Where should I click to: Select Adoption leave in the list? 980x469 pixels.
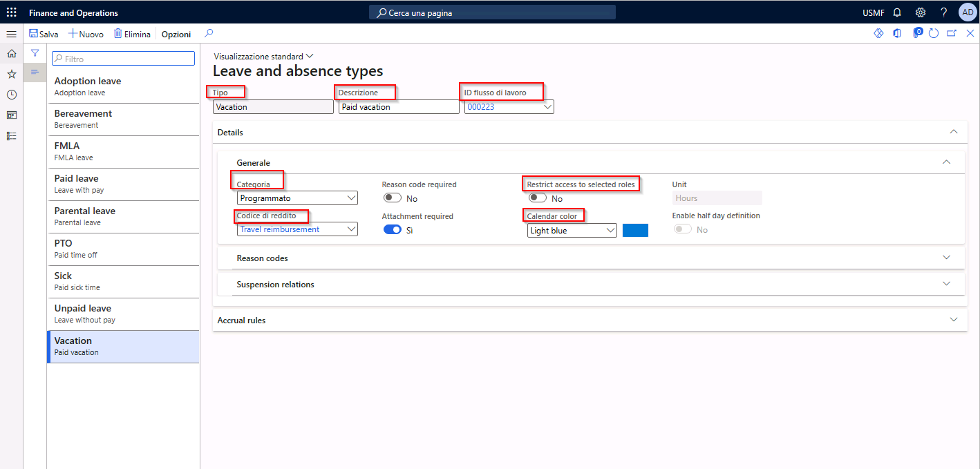click(123, 87)
